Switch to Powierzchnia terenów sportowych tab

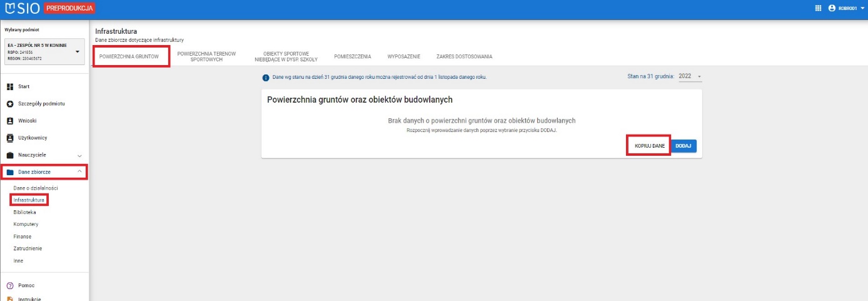point(206,56)
